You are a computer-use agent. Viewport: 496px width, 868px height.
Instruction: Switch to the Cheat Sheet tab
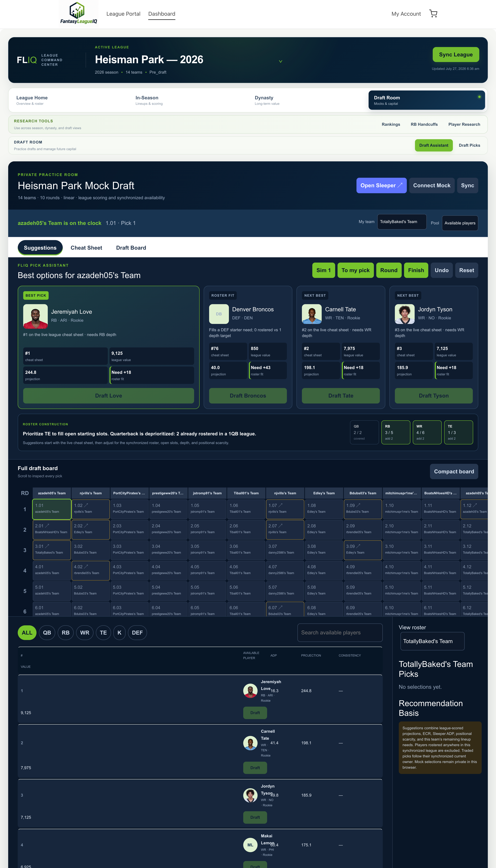(x=86, y=248)
